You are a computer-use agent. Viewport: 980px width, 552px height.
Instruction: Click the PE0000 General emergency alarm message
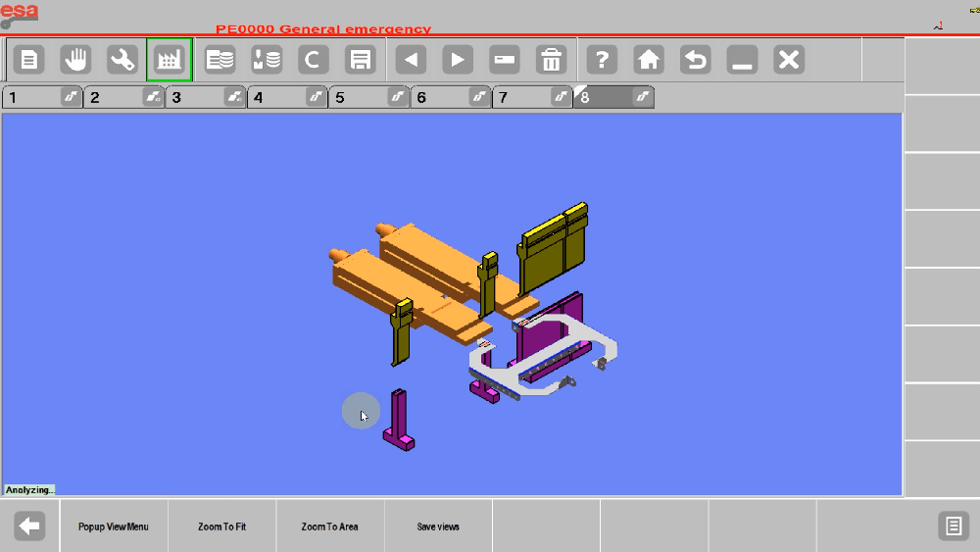pyautogui.click(x=323, y=28)
